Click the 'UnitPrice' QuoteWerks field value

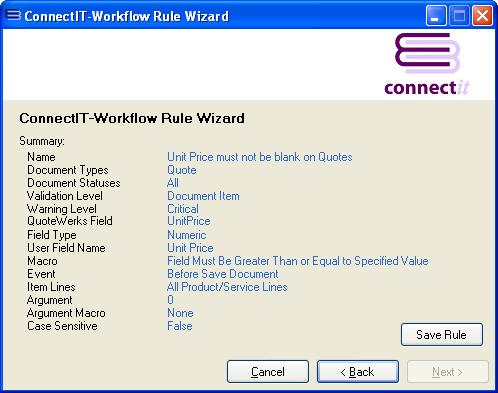pyautogui.click(x=189, y=221)
